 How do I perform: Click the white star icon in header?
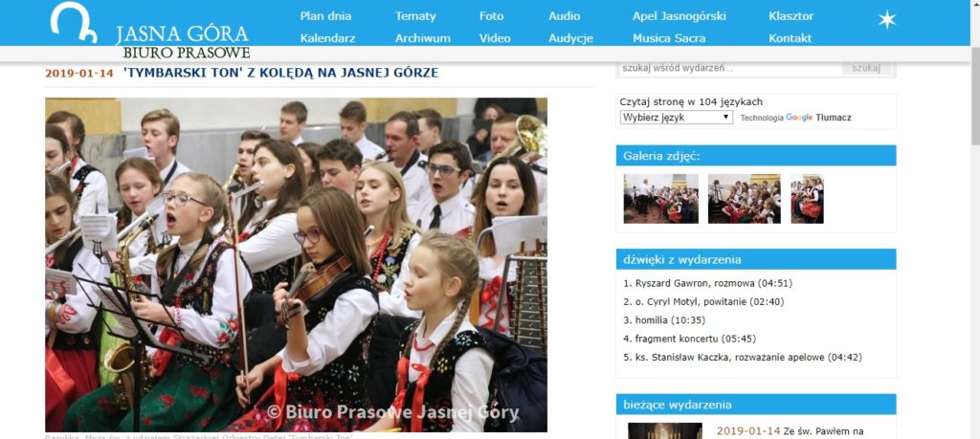click(886, 19)
